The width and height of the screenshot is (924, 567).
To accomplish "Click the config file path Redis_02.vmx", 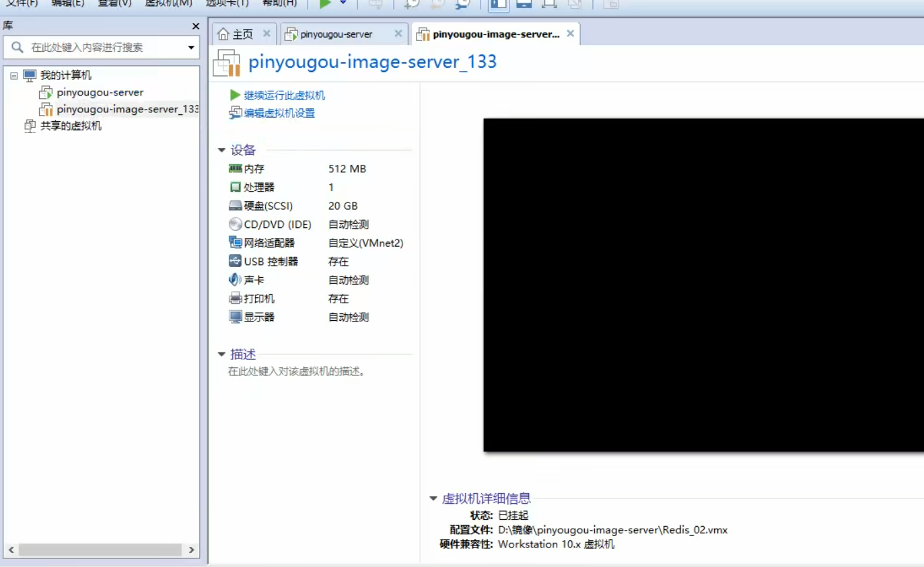I will pyautogui.click(x=613, y=530).
